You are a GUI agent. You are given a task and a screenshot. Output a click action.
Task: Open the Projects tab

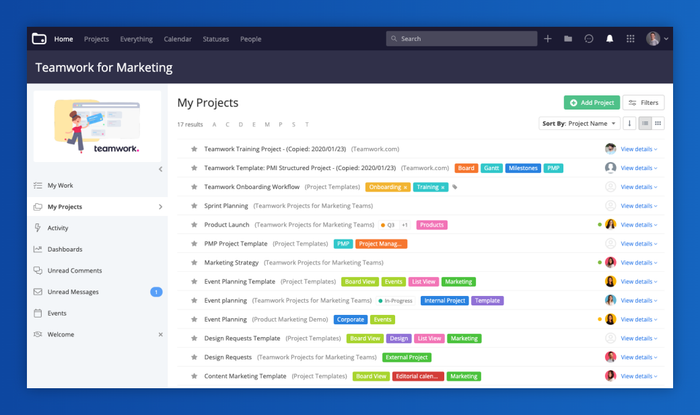(96, 39)
